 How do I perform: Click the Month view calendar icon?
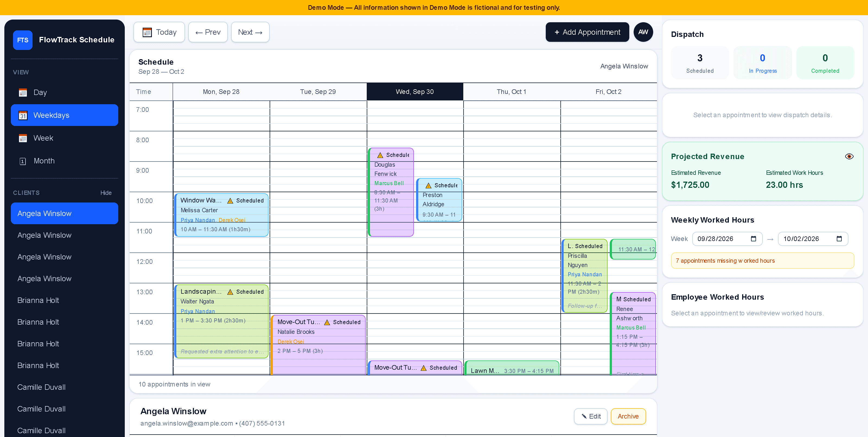[x=23, y=161]
